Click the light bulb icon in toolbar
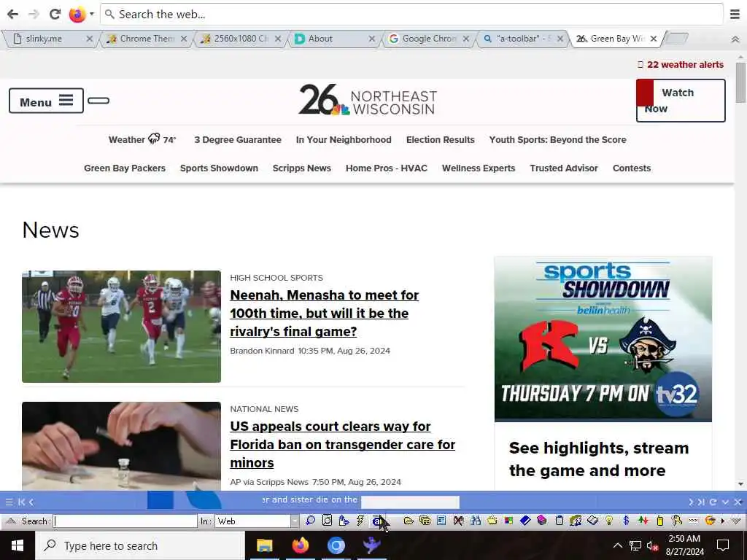This screenshot has width=747, height=560. (x=609, y=521)
